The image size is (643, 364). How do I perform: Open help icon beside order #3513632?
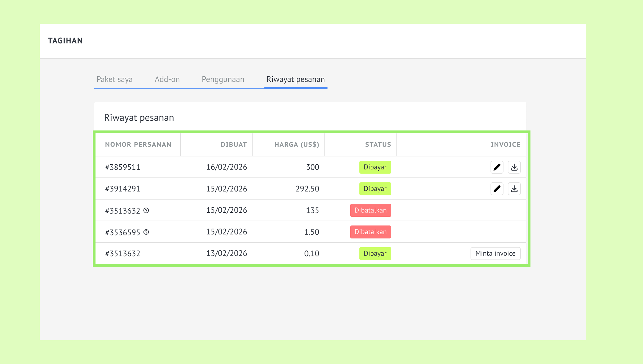click(x=146, y=211)
